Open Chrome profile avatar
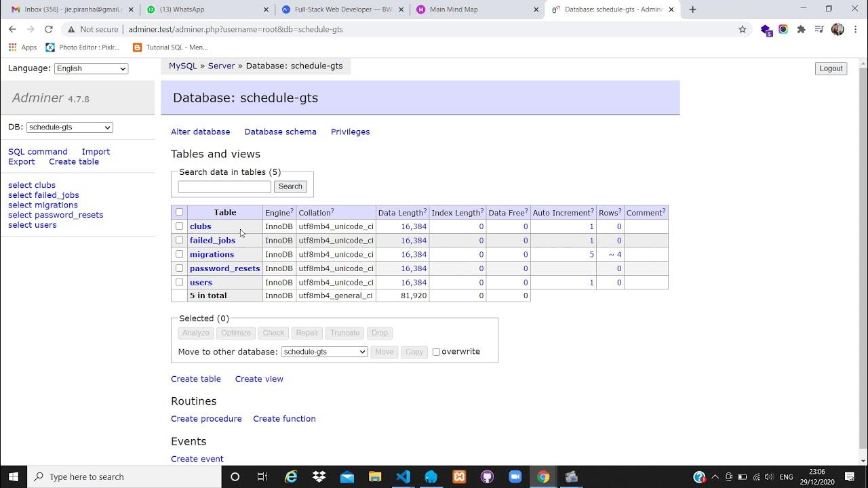This screenshot has width=868, height=488. click(837, 29)
